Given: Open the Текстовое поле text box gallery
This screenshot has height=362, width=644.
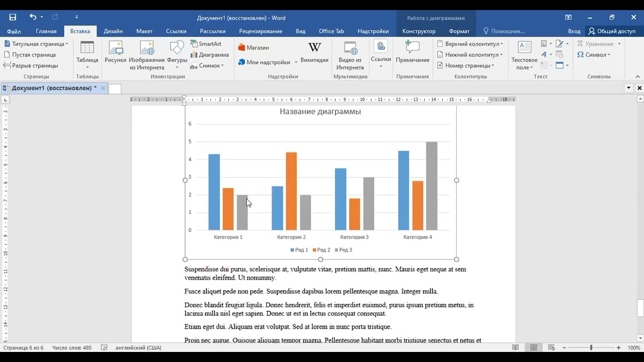Looking at the screenshot, I should (x=524, y=56).
